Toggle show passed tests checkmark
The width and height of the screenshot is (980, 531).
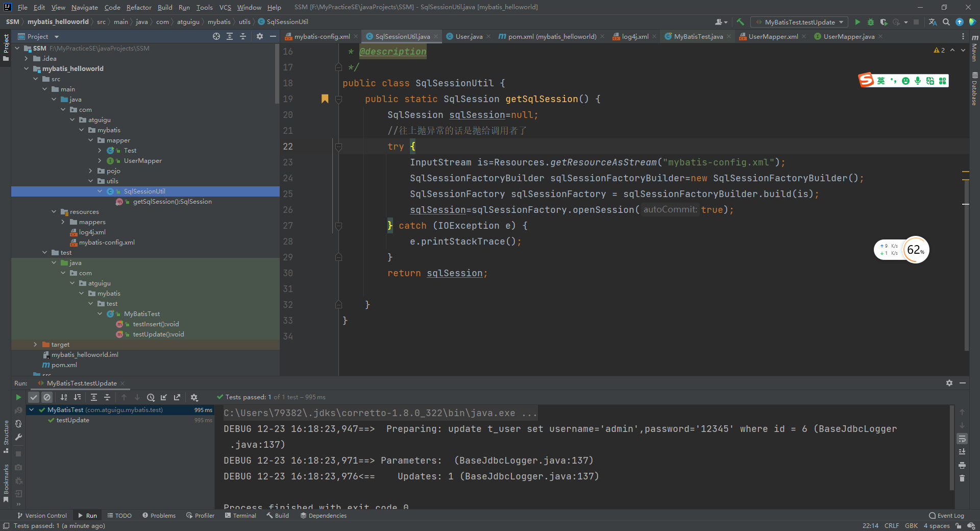tap(34, 397)
